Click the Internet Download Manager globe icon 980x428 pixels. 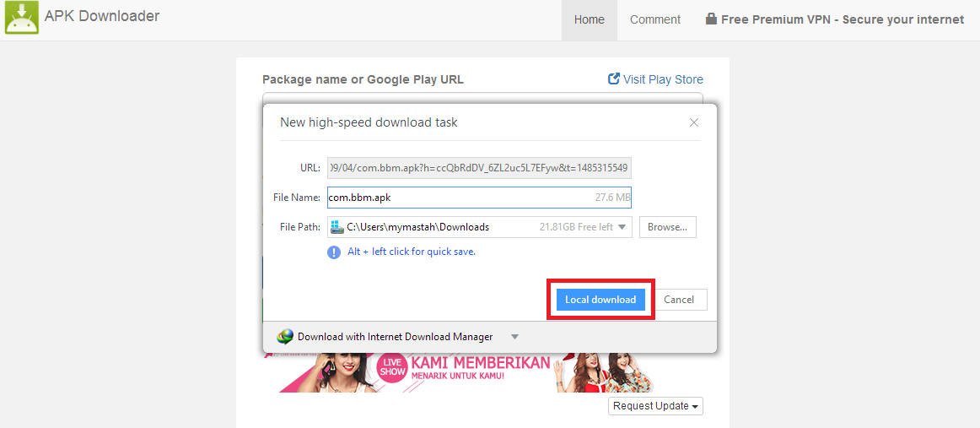tap(285, 337)
